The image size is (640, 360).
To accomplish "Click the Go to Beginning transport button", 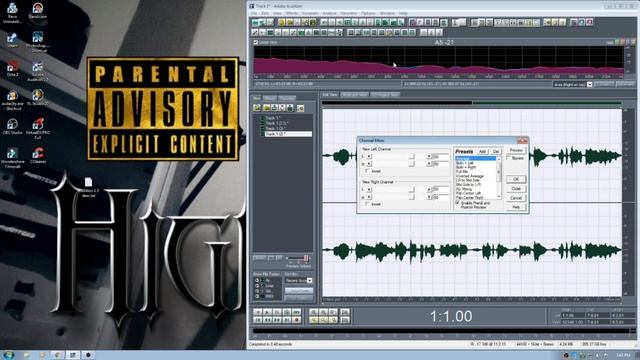I will coord(258,320).
